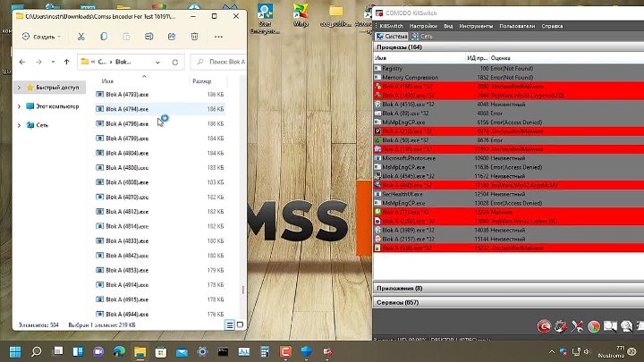The height and width of the screenshot is (362, 644).
Task: Open the Пользователи menu
Action: [x=517, y=26]
